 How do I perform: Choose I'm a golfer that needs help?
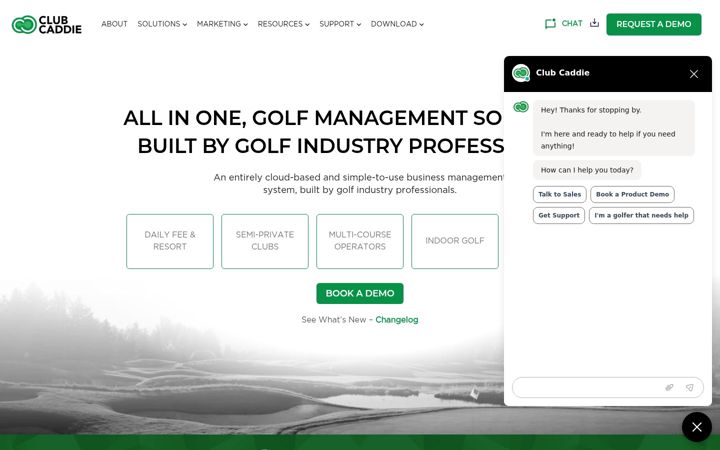point(641,215)
